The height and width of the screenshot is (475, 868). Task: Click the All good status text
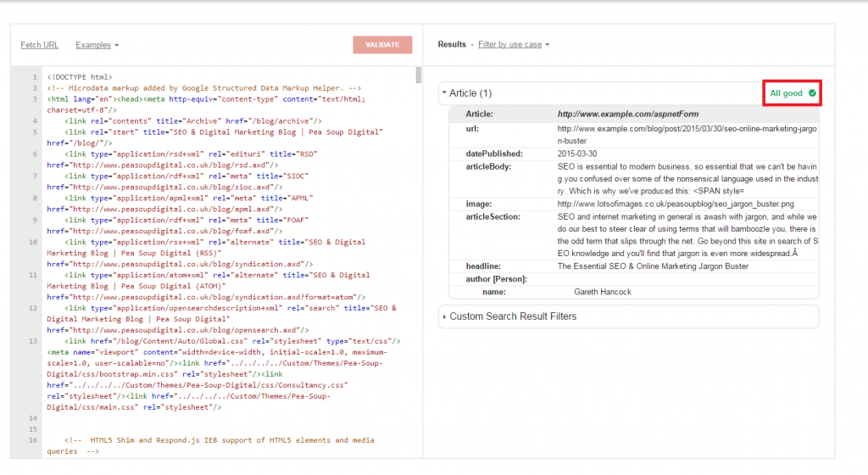[786, 93]
